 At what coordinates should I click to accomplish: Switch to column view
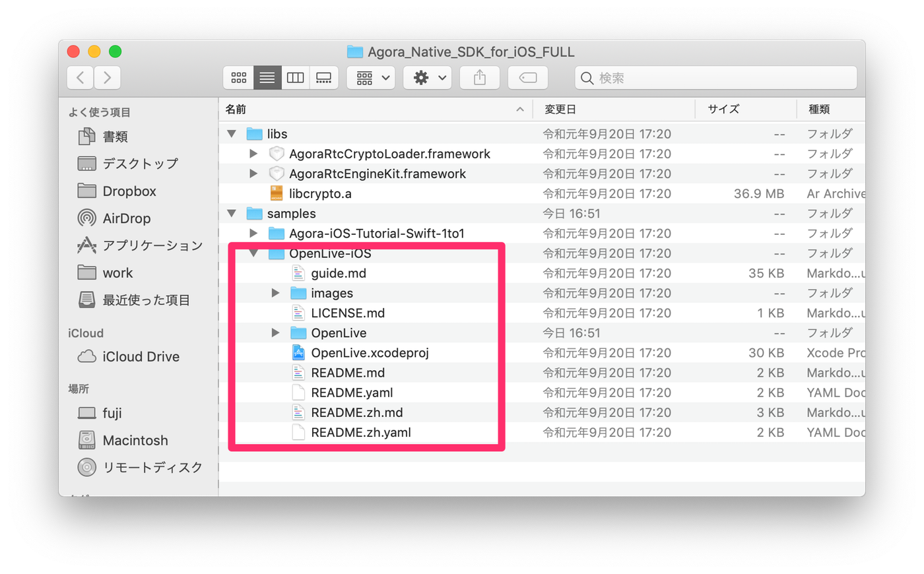coord(295,78)
